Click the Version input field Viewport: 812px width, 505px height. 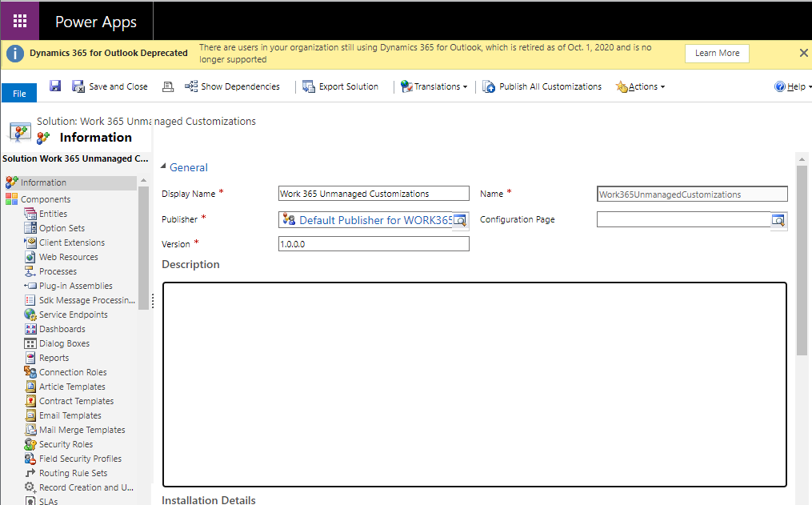(x=374, y=244)
